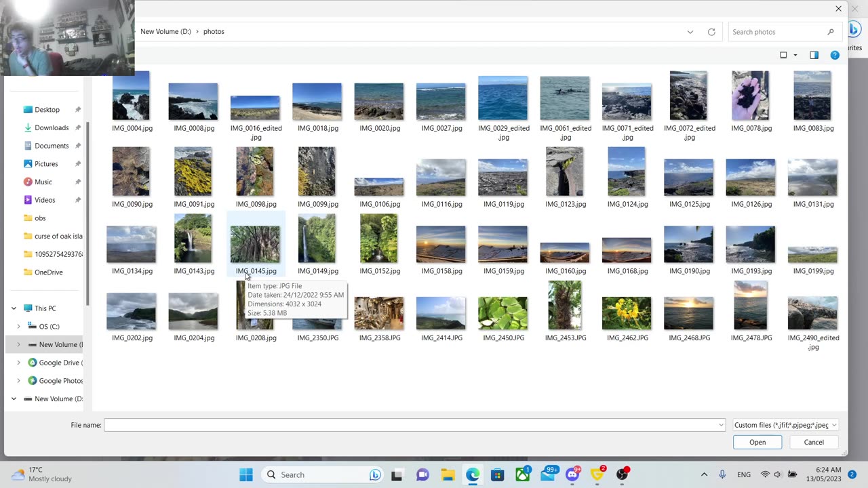Select Downloads in navigation pane
The height and width of the screenshot is (488, 868).
coord(52,127)
